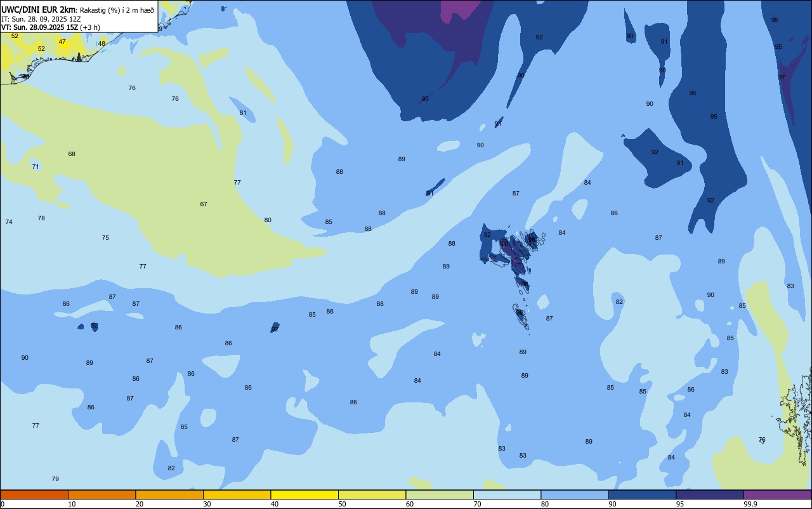Click the humidity value '78' on the map
This screenshot has height=509, width=812.
click(41, 218)
